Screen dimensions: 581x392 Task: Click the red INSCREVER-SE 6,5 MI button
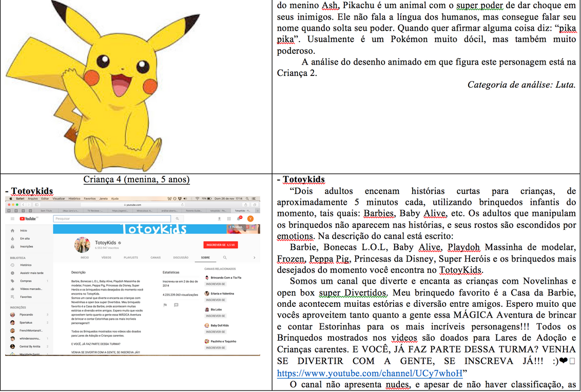pos(221,245)
